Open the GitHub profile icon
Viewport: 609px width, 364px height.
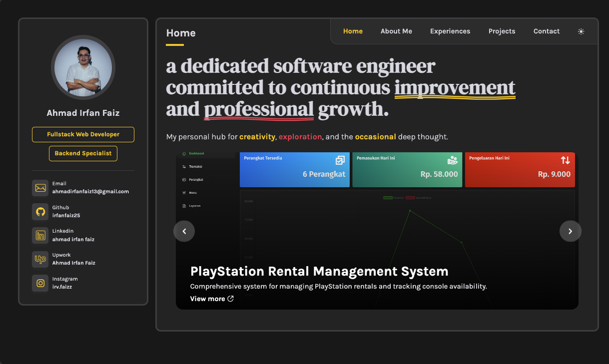pos(40,212)
